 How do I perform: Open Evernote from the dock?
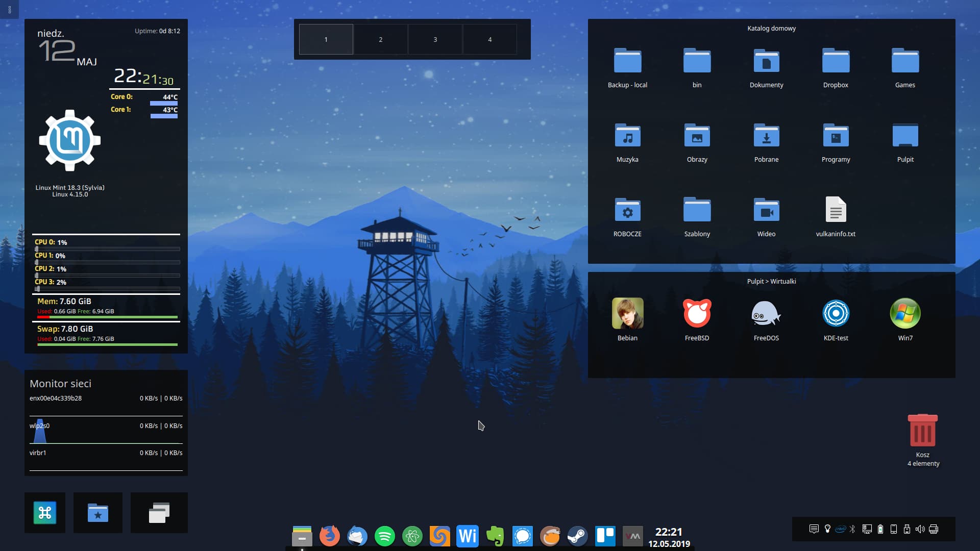(495, 536)
